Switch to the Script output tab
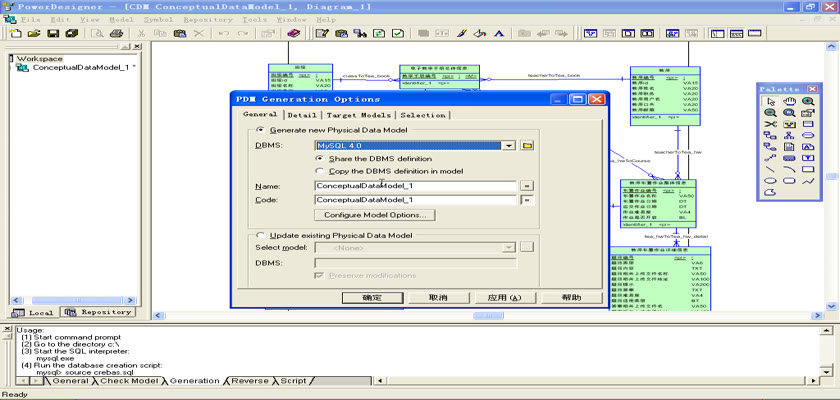The width and height of the screenshot is (840, 400). 293,381
